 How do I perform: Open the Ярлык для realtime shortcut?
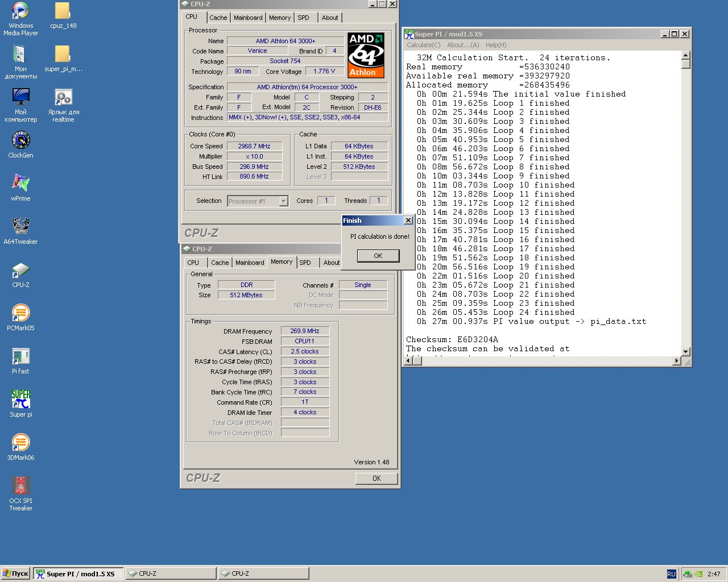(x=63, y=105)
